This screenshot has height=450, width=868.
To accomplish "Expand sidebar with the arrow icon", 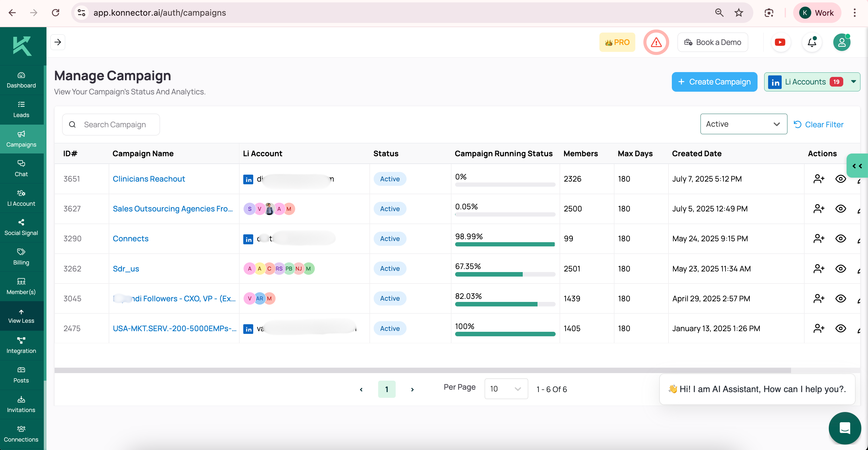I will (58, 42).
